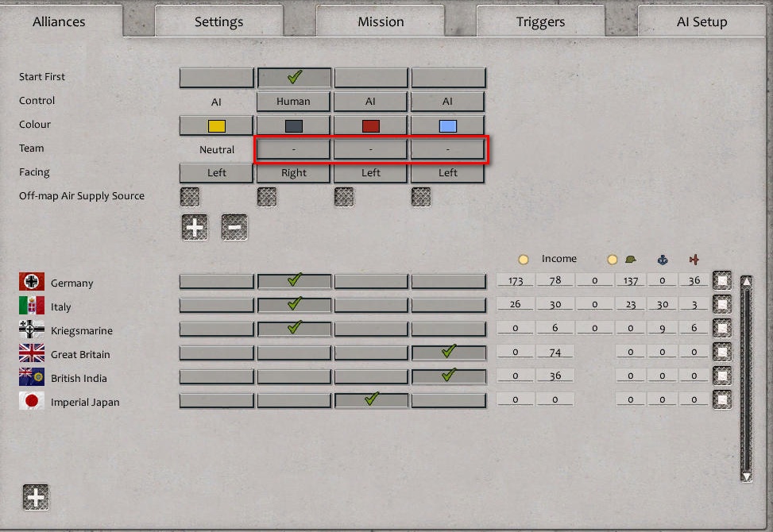This screenshot has width=773, height=532.
Task: Set blue alliance to Start First
Action: pyautogui.click(x=449, y=78)
